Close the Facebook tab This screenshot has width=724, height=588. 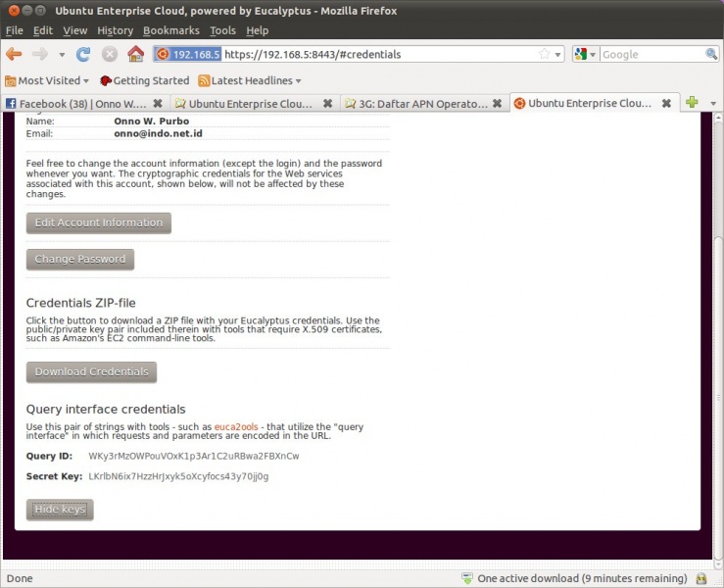click(x=158, y=103)
